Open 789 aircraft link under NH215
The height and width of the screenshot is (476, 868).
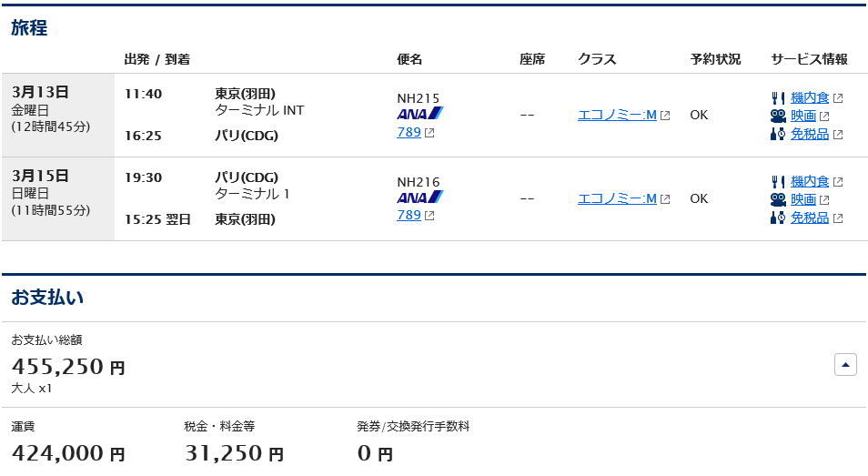(x=409, y=132)
